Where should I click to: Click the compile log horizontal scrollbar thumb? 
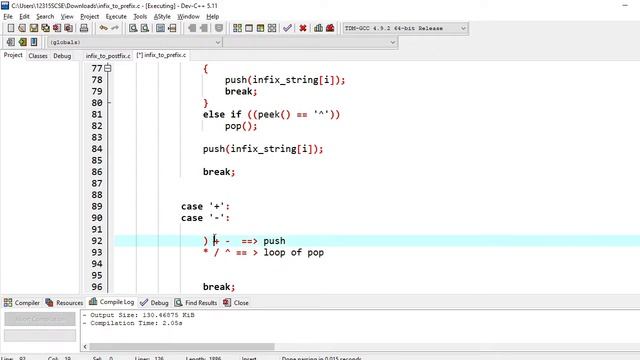pos(182,347)
